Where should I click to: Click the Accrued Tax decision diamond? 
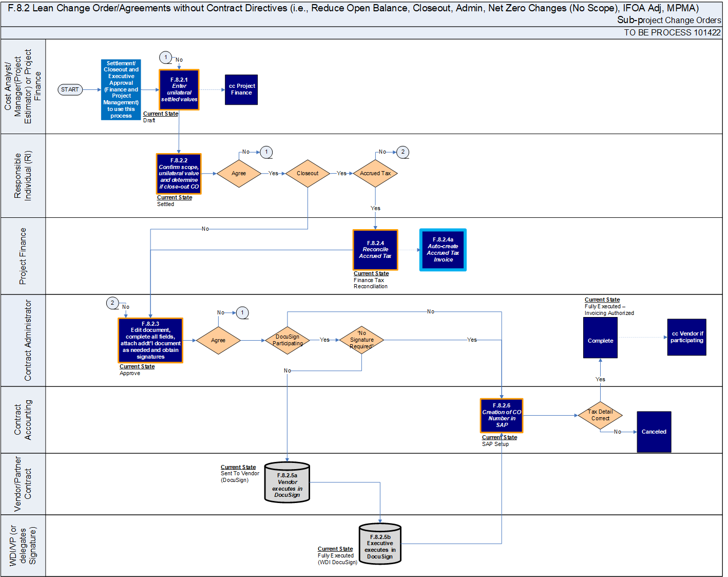point(375,174)
